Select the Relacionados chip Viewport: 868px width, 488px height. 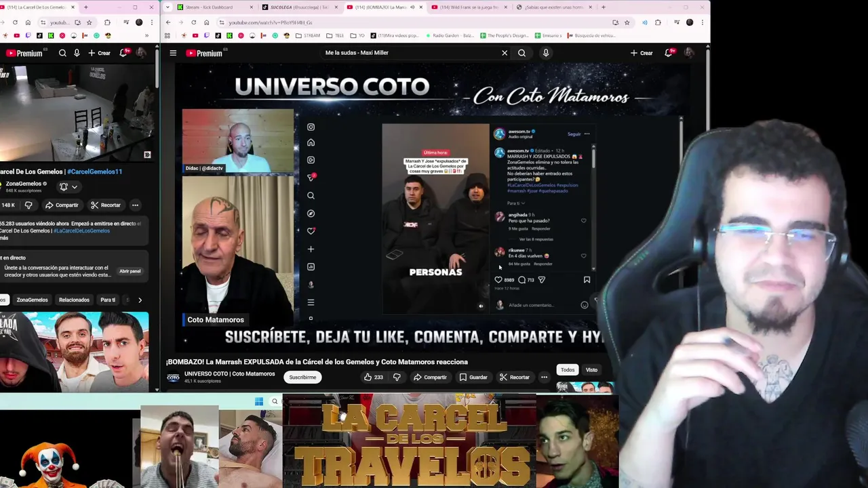click(74, 300)
